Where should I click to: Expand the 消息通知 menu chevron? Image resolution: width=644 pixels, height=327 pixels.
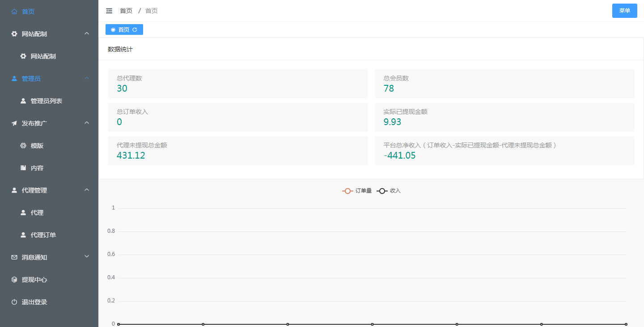(x=87, y=257)
